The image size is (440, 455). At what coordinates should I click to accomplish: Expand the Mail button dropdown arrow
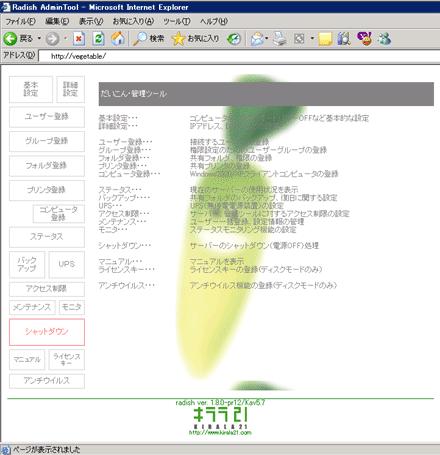point(267,39)
